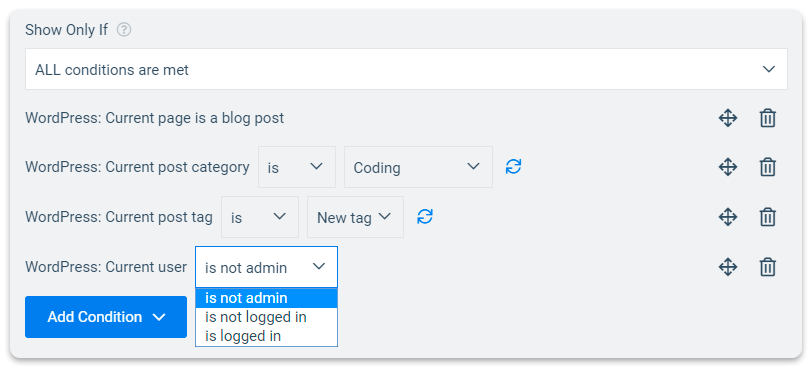Viewport: 812px width, 368px height.
Task: Click move handle for post category condition
Action: pyautogui.click(x=728, y=167)
